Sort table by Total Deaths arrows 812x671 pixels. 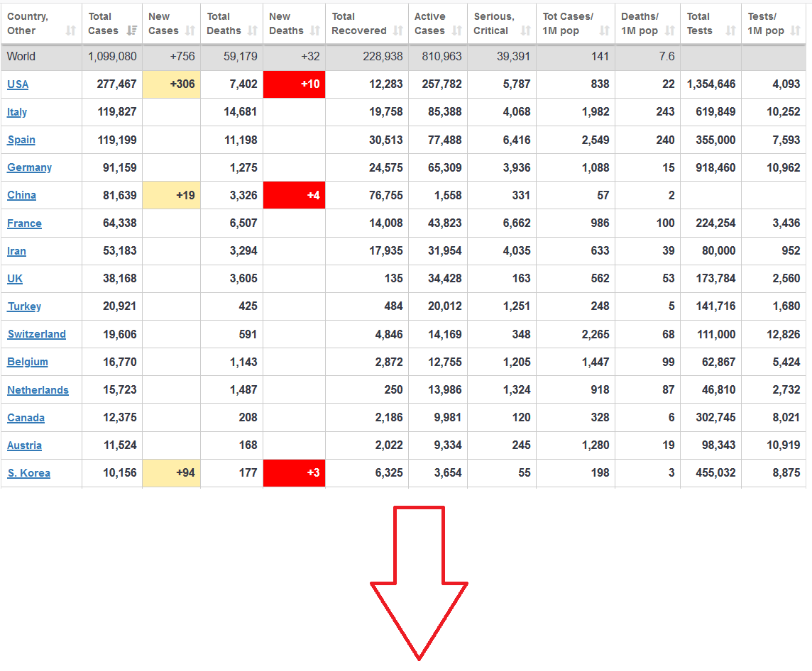[252, 30]
